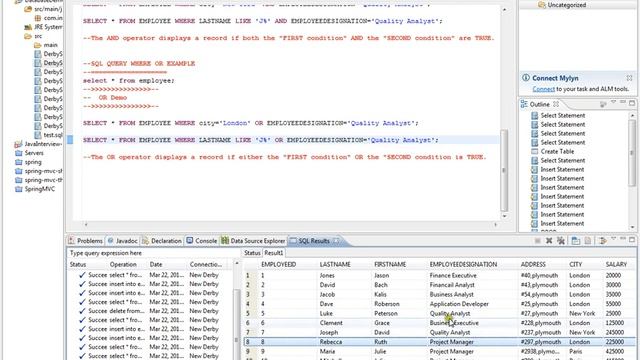Click the '--SQL QUERY WHERE OR EXAMPLE' comment

pos(139,64)
